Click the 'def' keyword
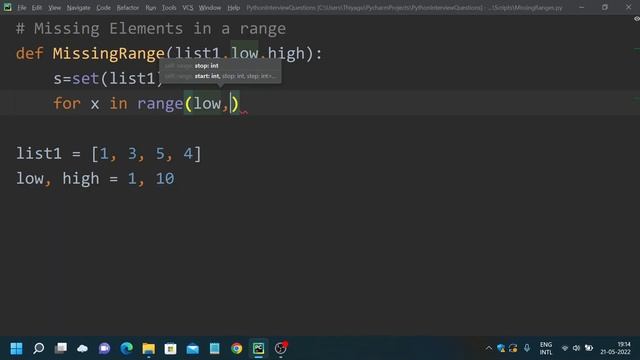 pyautogui.click(x=29, y=53)
